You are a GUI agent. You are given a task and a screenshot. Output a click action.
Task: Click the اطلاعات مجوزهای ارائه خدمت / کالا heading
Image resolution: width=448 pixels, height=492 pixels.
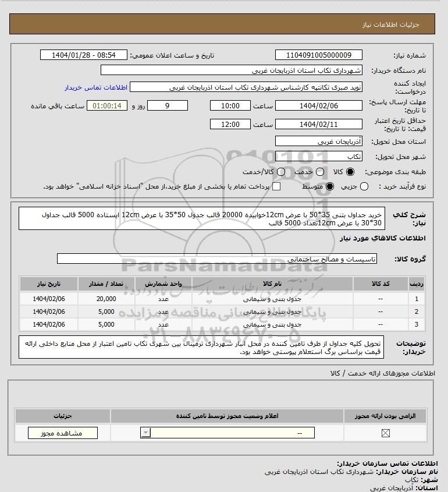point(382,373)
